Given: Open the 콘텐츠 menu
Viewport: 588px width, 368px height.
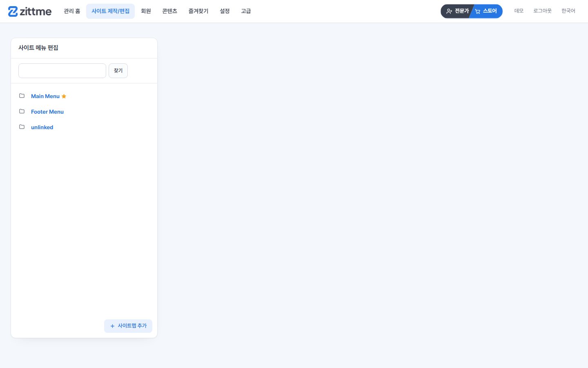Looking at the screenshot, I should coord(169,11).
